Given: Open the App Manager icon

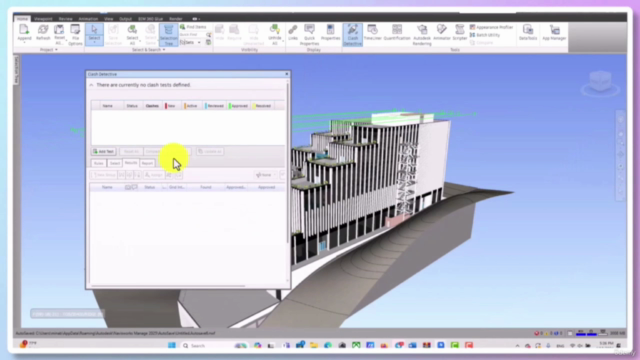Looking at the screenshot, I should [x=554, y=32].
